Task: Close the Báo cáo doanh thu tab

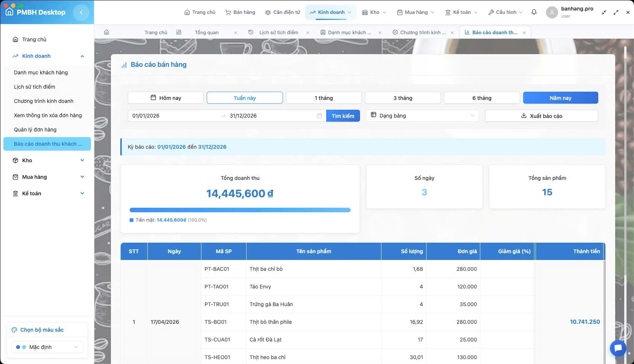Action: [524, 33]
